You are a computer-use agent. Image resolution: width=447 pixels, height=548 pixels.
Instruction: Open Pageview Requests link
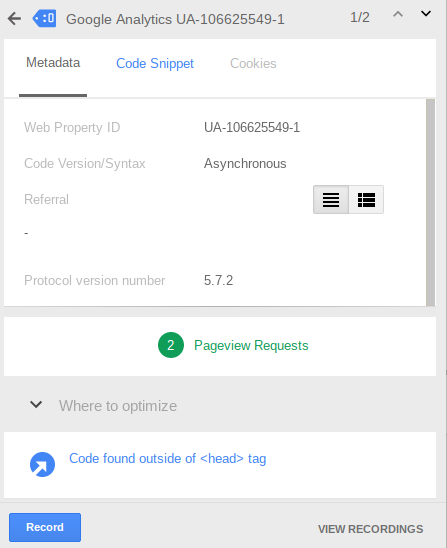click(251, 345)
